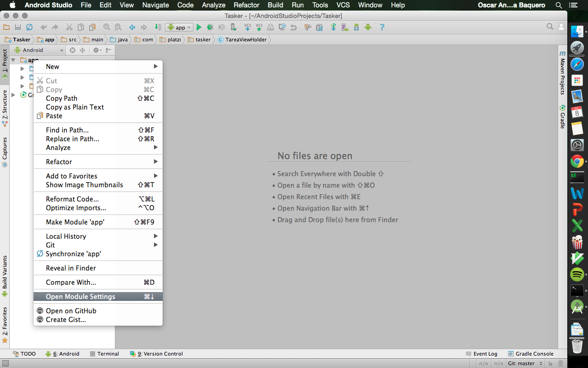
Task: Open the 9: Version Control tab
Action: (x=156, y=354)
